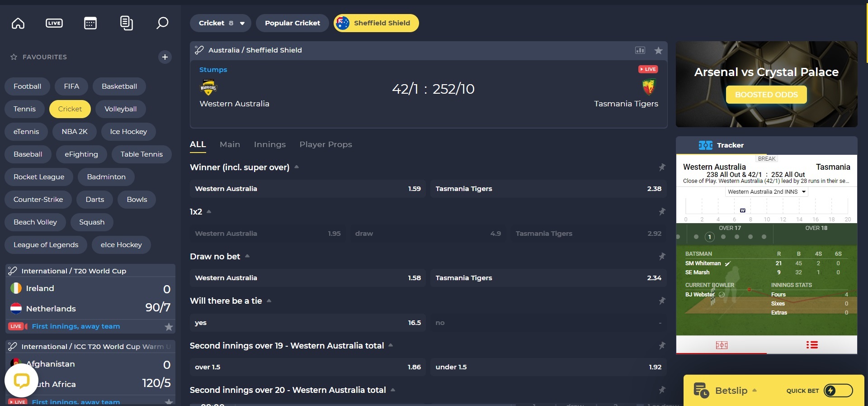Select Counter-Strike sport chip
Screen dimensions: 868x406
(38, 200)
